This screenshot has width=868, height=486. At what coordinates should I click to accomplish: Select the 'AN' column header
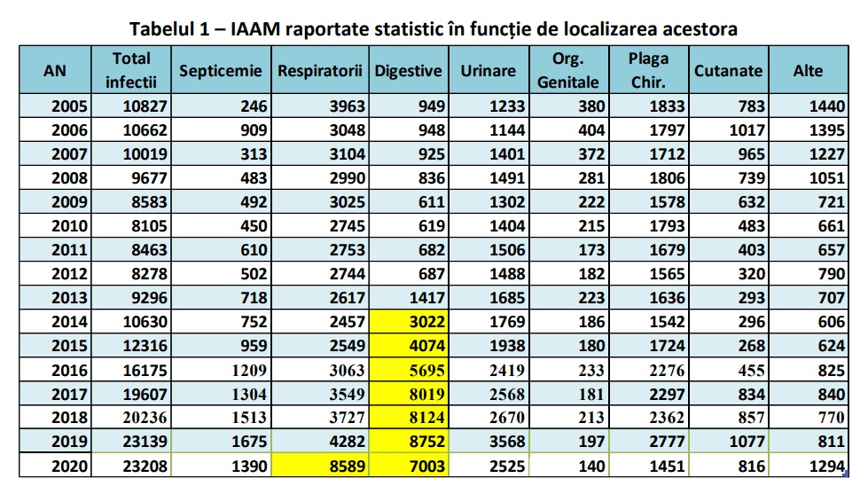click(x=55, y=70)
